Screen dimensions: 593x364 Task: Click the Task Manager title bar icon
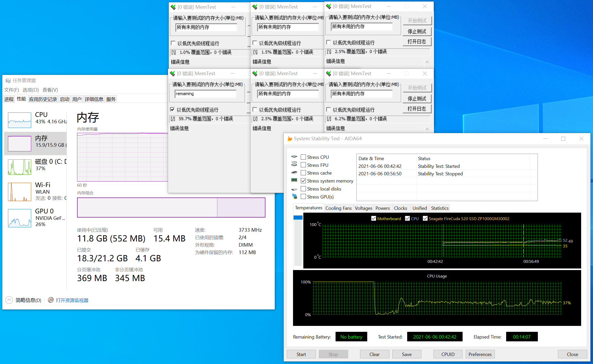(8, 81)
